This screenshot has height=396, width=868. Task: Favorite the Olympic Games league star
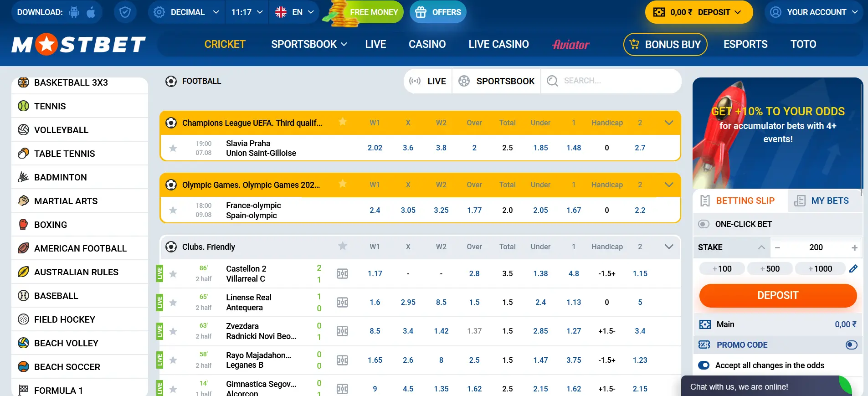[343, 184]
